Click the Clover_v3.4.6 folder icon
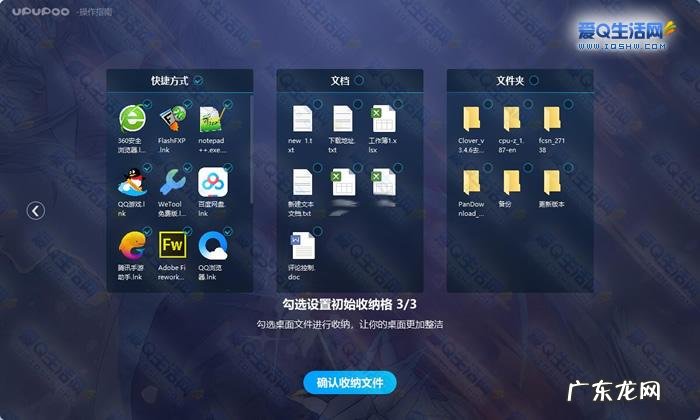 click(x=471, y=119)
